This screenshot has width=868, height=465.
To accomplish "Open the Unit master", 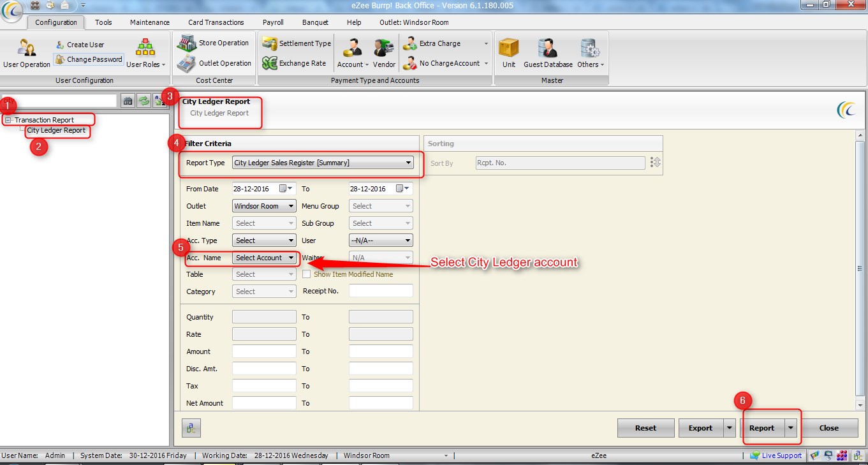I will click(508, 54).
